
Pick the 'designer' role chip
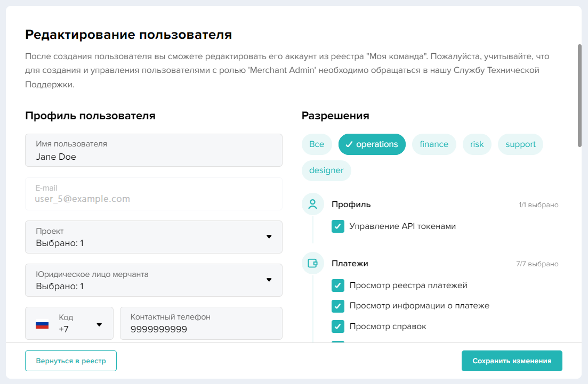pos(326,171)
